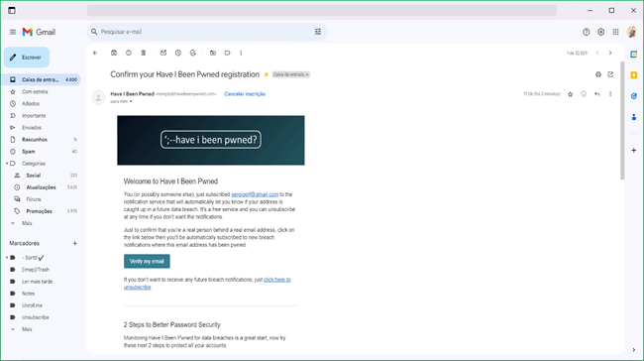The image size is (644, 361).
Task: Toggle the importance marker next to subject
Action: click(267, 74)
